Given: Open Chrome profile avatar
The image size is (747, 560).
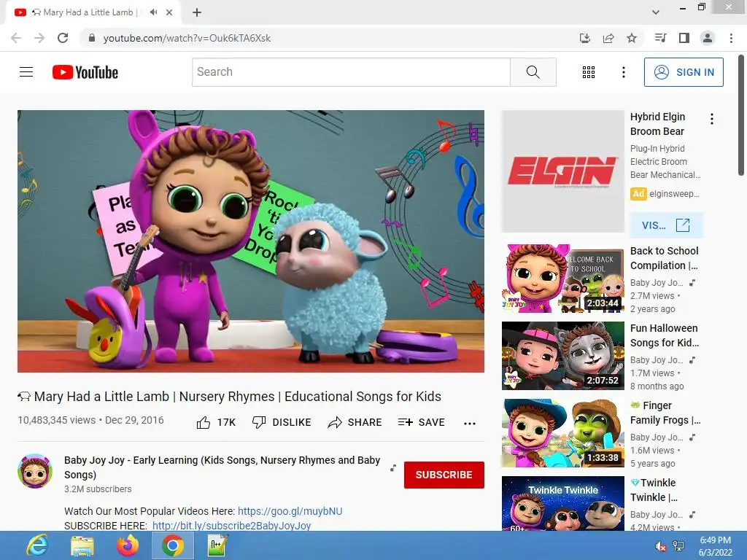Looking at the screenshot, I should coord(708,38).
